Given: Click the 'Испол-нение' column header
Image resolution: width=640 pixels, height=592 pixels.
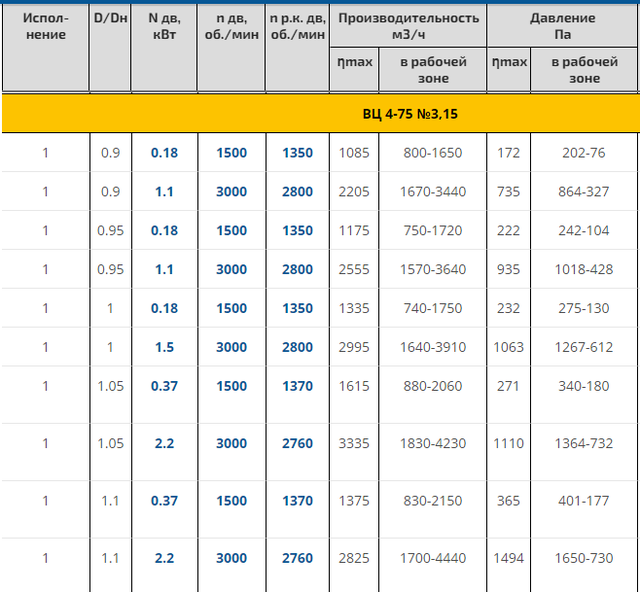Looking at the screenshot, I should (45, 26).
